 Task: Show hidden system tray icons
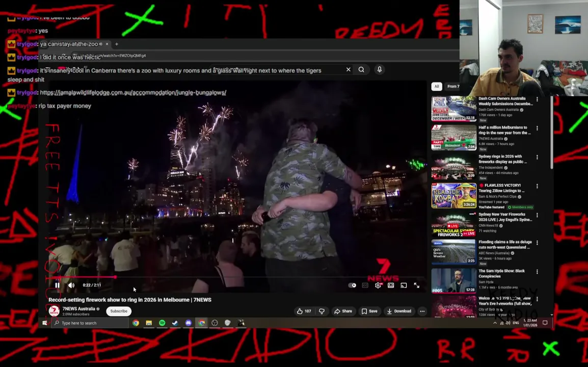click(495, 323)
